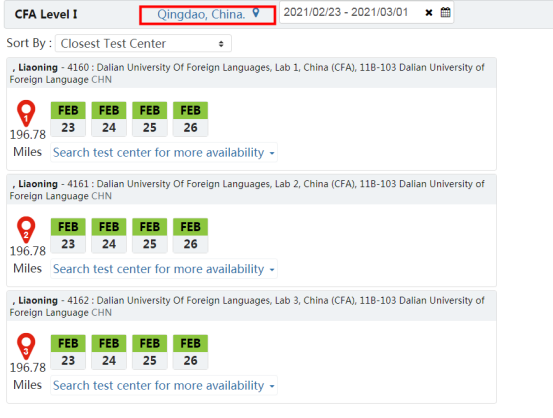This screenshot has width=553, height=418.
Task: Pick FEB 24 at Lab 3 test center
Action: (x=109, y=352)
